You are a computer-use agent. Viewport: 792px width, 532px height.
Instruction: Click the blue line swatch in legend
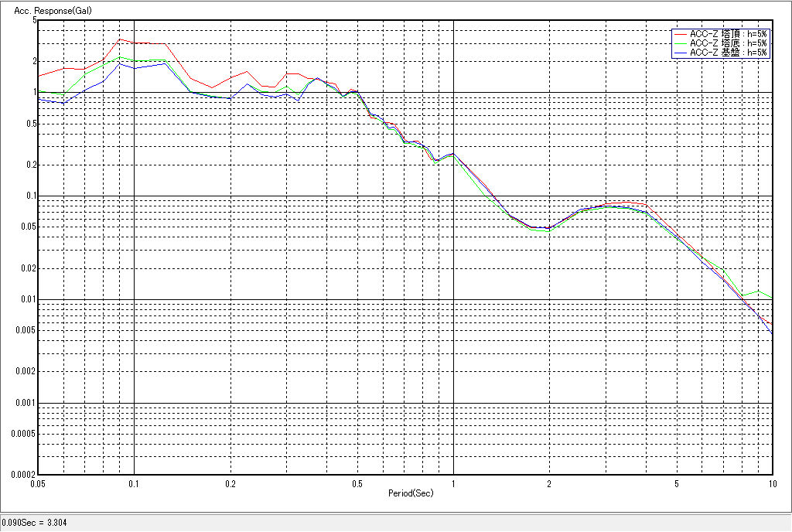pos(680,53)
